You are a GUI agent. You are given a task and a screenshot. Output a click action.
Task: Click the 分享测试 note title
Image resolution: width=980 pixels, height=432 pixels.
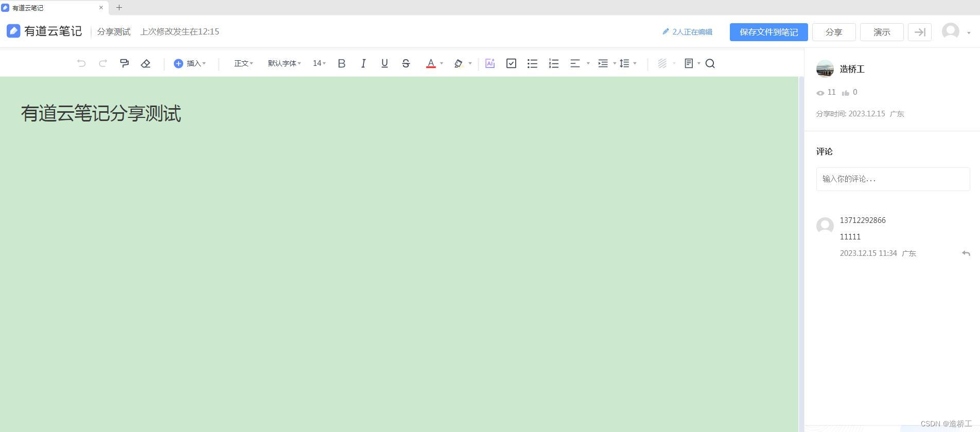click(114, 32)
